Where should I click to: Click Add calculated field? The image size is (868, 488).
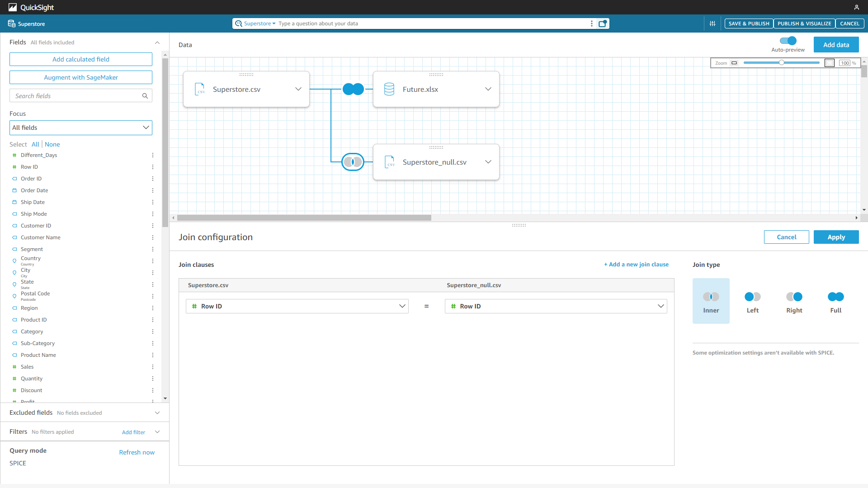tap(81, 59)
